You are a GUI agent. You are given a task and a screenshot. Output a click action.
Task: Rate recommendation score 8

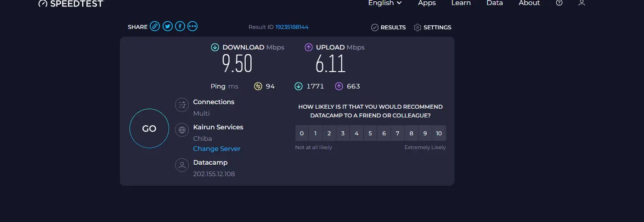pyautogui.click(x=411, y=133)
